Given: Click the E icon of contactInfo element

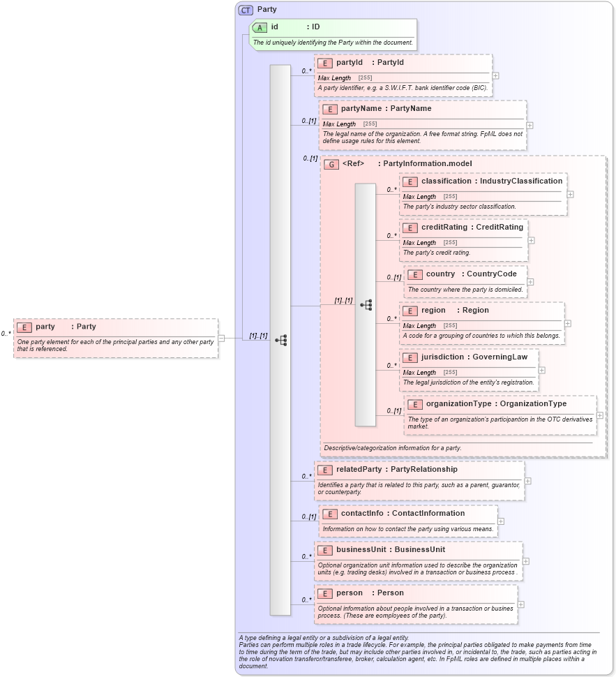Looking at the screenshot, I should [329, 514].
